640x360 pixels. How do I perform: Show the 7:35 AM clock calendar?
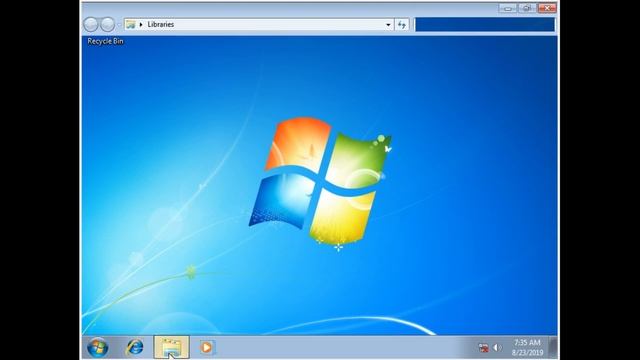coord(527,347)
